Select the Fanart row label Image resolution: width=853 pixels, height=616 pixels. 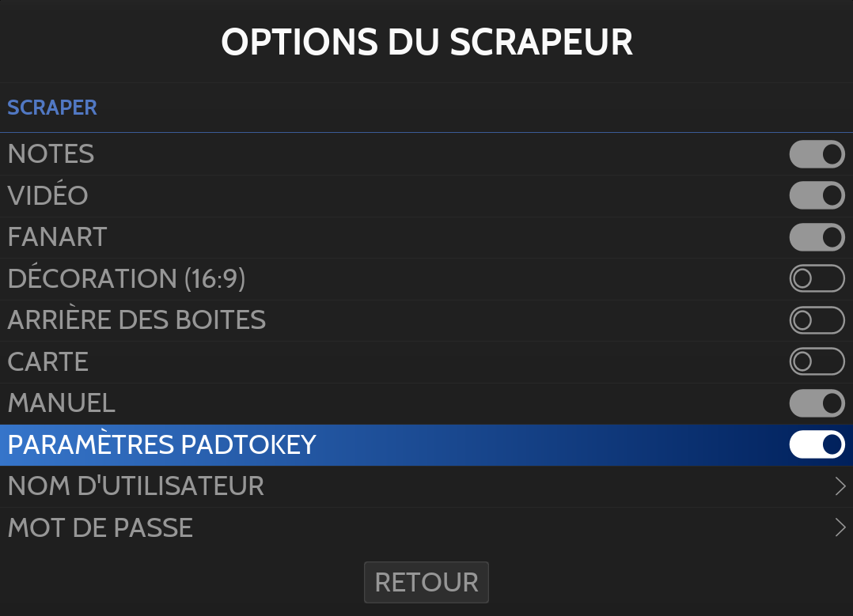[x=57, y=236]
